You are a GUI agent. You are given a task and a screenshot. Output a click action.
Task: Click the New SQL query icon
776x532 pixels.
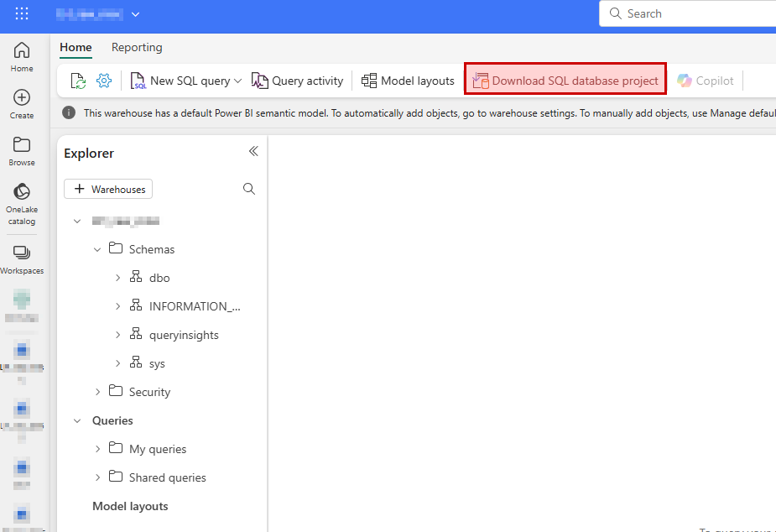138,81
